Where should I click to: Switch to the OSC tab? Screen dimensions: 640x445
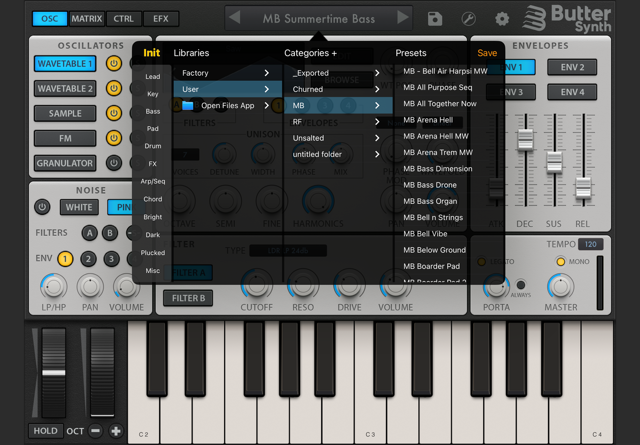pos(49,19)
